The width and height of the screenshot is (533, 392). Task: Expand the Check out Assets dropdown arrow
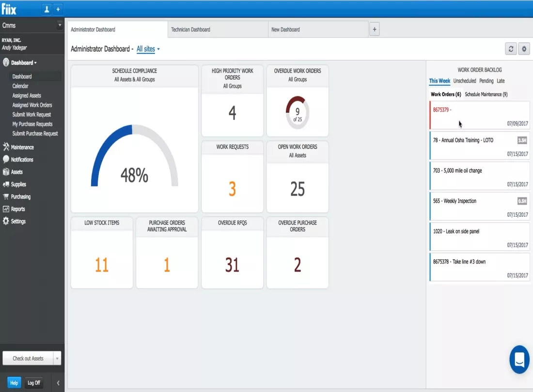click(57, 359)
